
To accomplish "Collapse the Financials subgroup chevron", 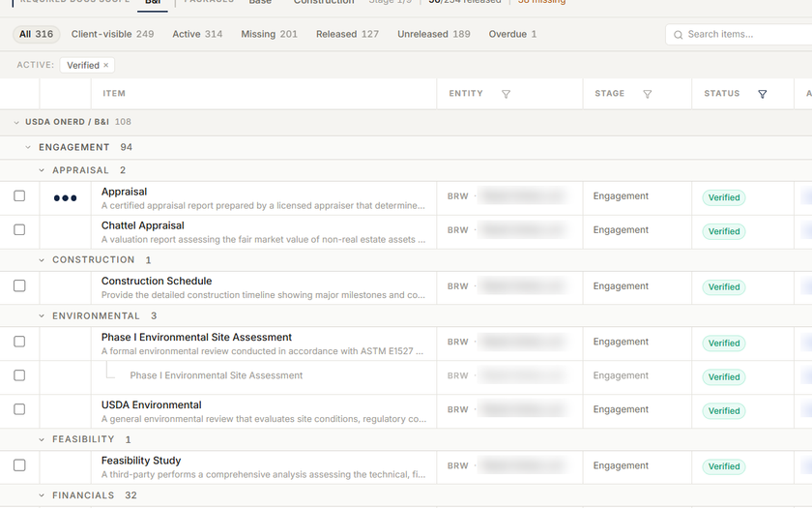I will tap(42, 495).
